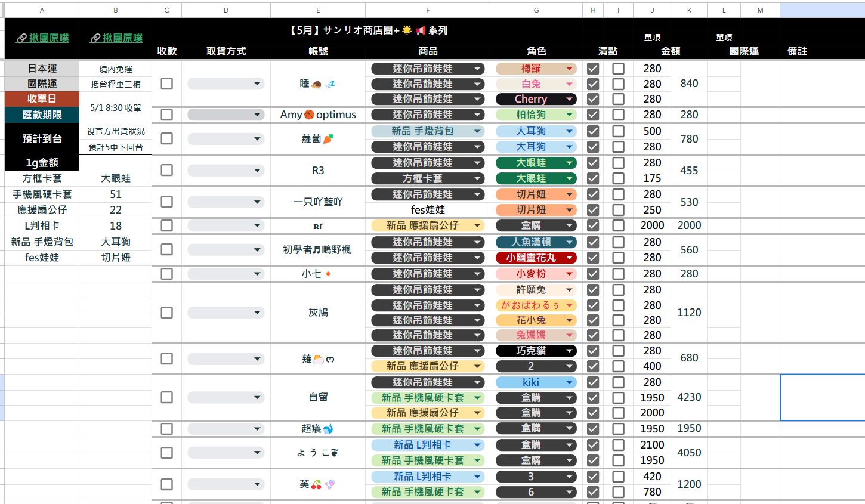Click the 1g金額 cell

click(x=42, y=163)
